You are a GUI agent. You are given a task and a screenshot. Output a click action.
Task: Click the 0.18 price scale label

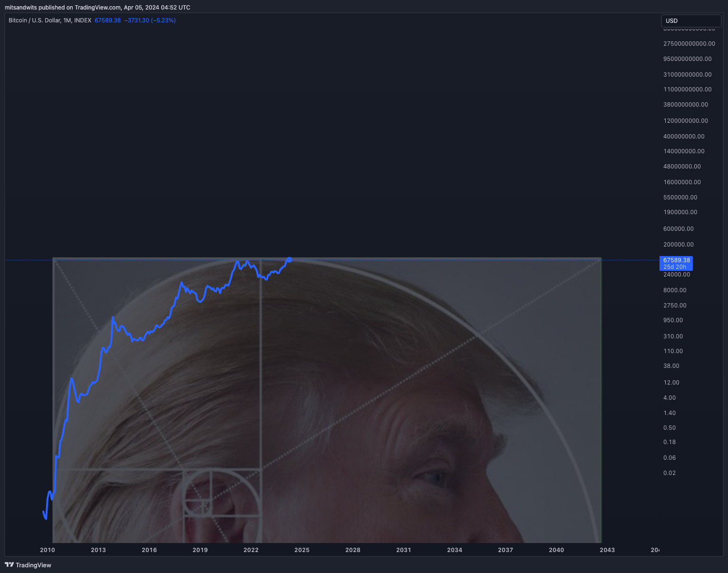(670, 442)
